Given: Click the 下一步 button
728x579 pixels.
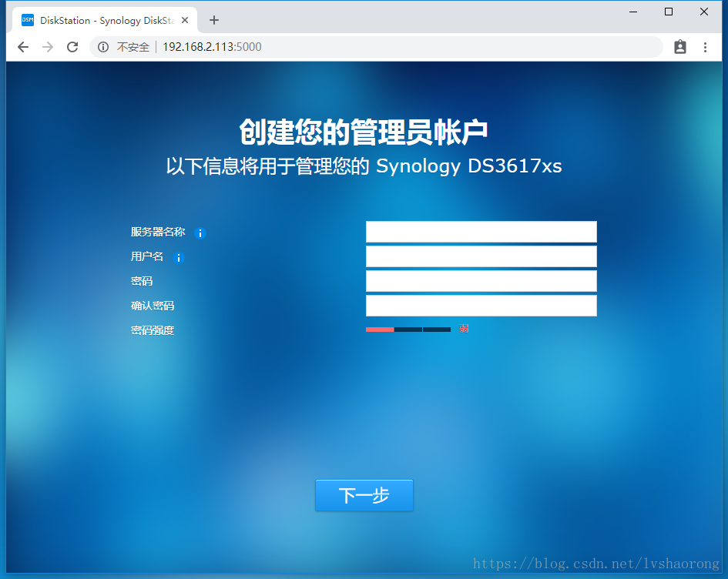Looking at the screenshot, I should tap(364, 495).
